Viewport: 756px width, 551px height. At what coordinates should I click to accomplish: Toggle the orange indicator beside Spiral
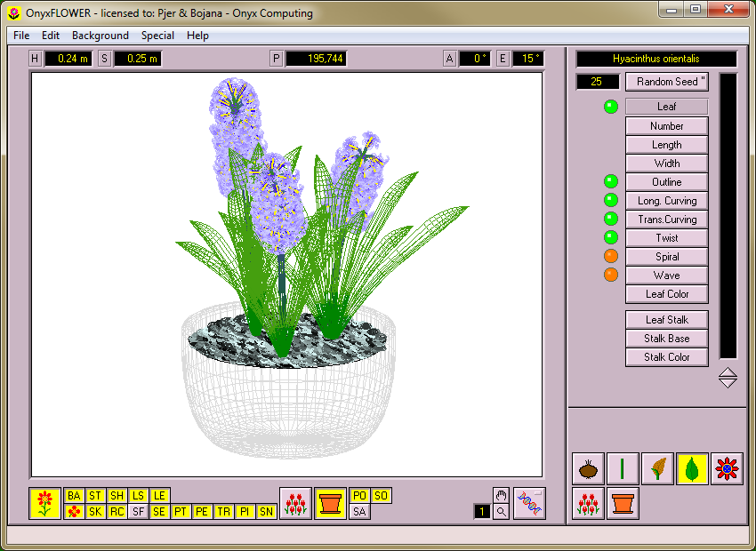click(x=611, y=256)
